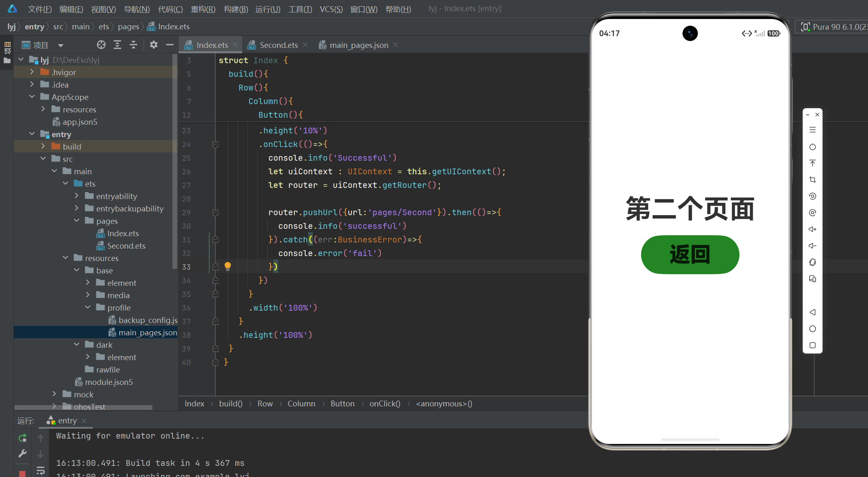
Task: Open the emulator toolbar hamburger menu
Action: (812, 130)
